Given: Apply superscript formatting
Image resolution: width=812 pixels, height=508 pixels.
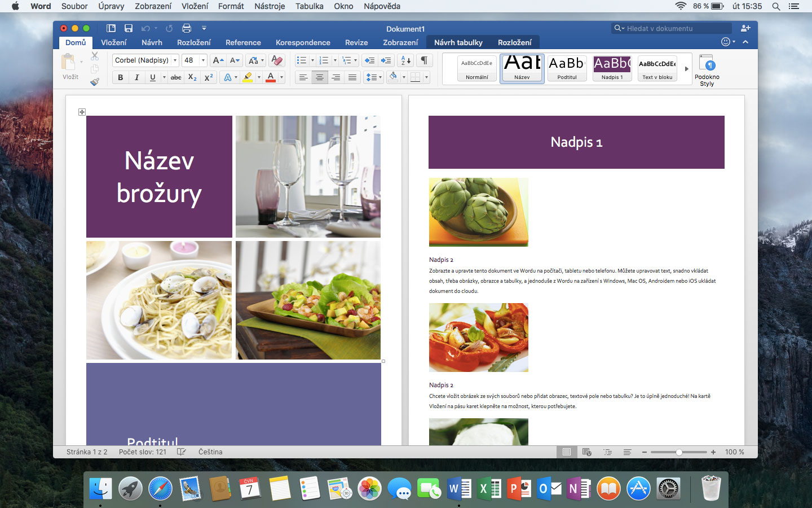Looking at the screenshot, I should point(209,77).
